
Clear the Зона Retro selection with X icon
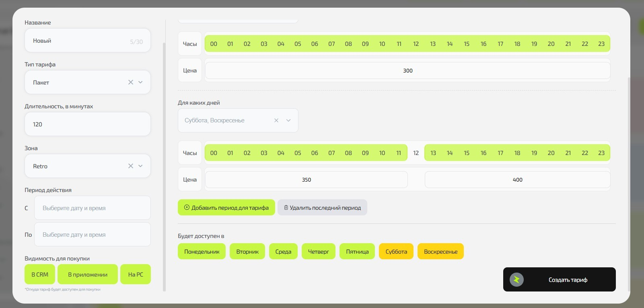click(x=131, y=166)
